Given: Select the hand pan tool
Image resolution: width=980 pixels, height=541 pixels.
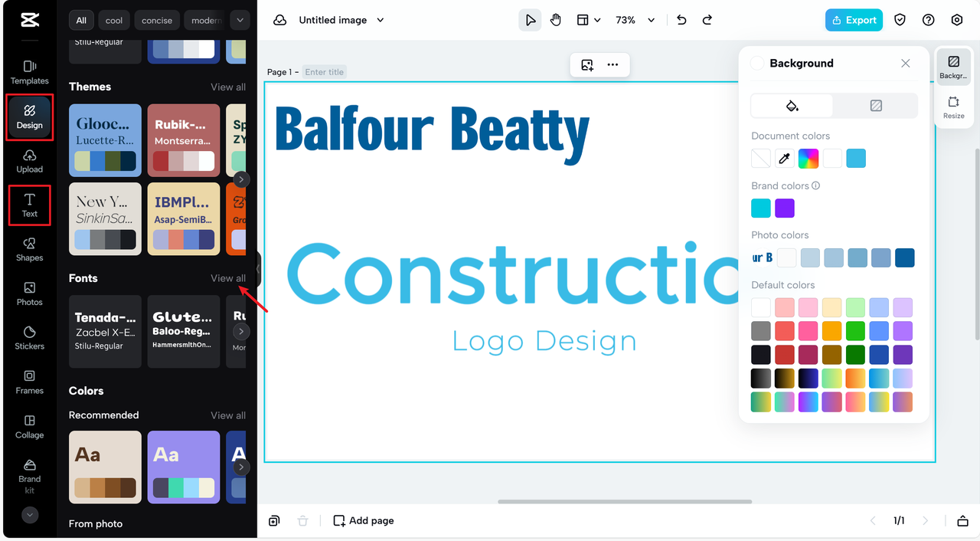Looking at the screenshot, I should [556, 20].
